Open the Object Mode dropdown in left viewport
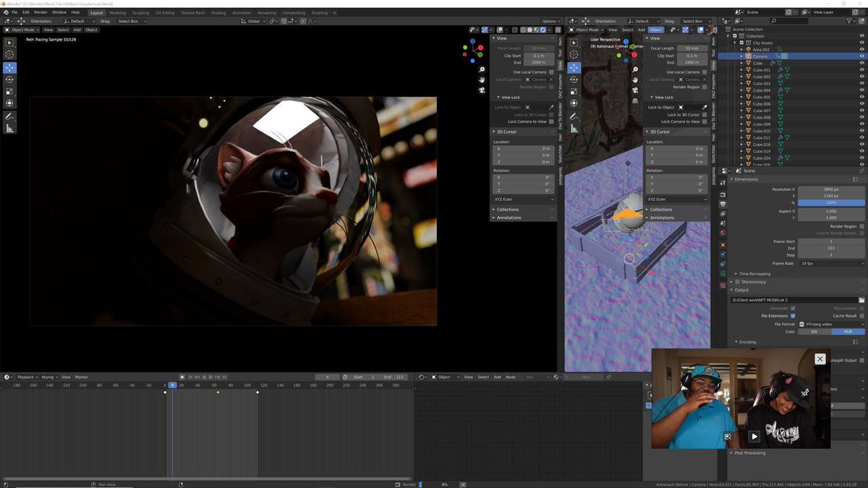Image resolution: width=868 pixels, height=488 pixels. coord(22,30)
